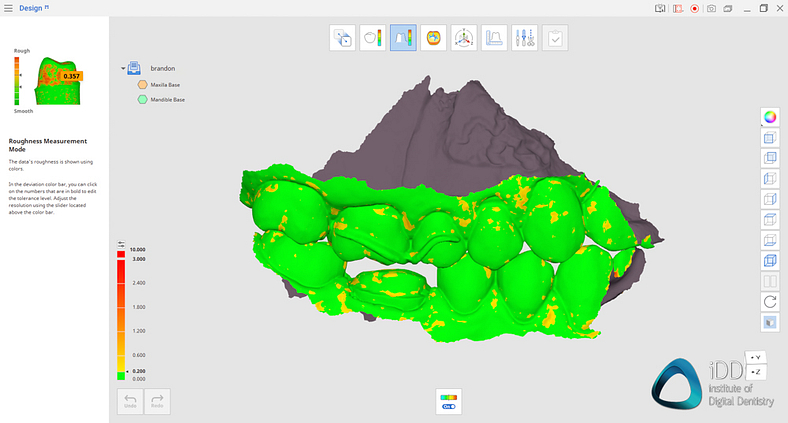This screenshot has width=788, height=423.
Task: Click the Design title tab
Action: click(30, 8)
